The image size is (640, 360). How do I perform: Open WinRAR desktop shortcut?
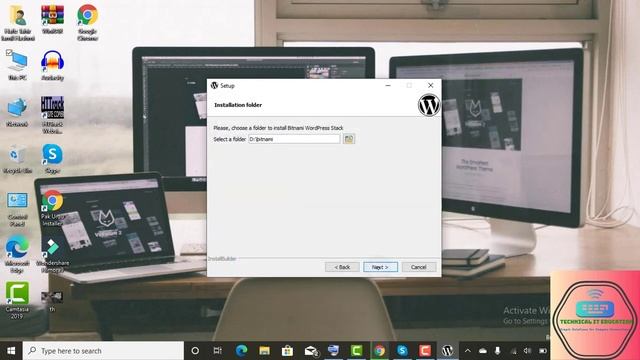[x=52, y=19]
